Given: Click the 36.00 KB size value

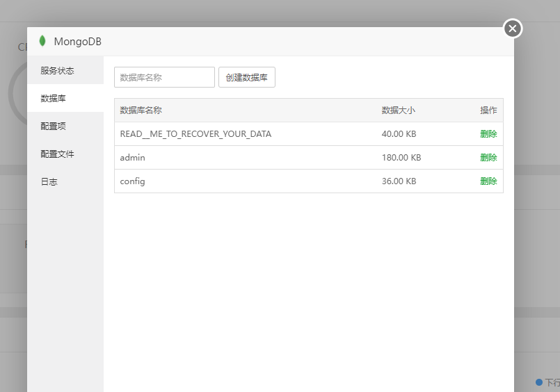Looking at the screenshot, I should [399, 181].
